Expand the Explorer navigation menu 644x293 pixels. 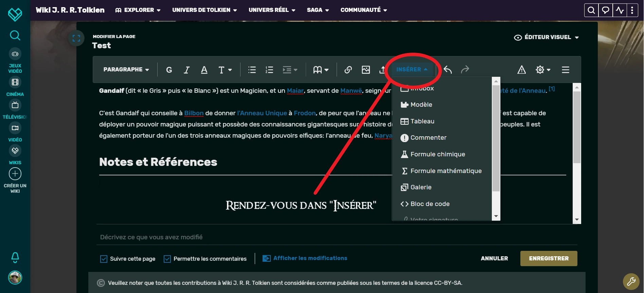pos(138,10)
